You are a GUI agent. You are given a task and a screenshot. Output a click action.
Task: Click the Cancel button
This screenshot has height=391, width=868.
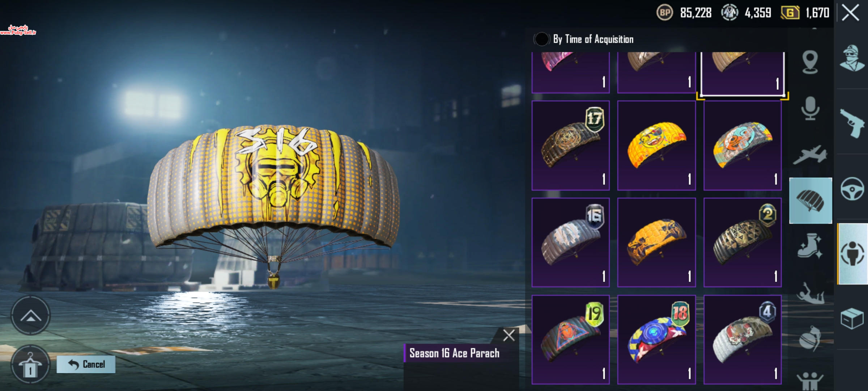pyautogui.click(x=86, y=364)
